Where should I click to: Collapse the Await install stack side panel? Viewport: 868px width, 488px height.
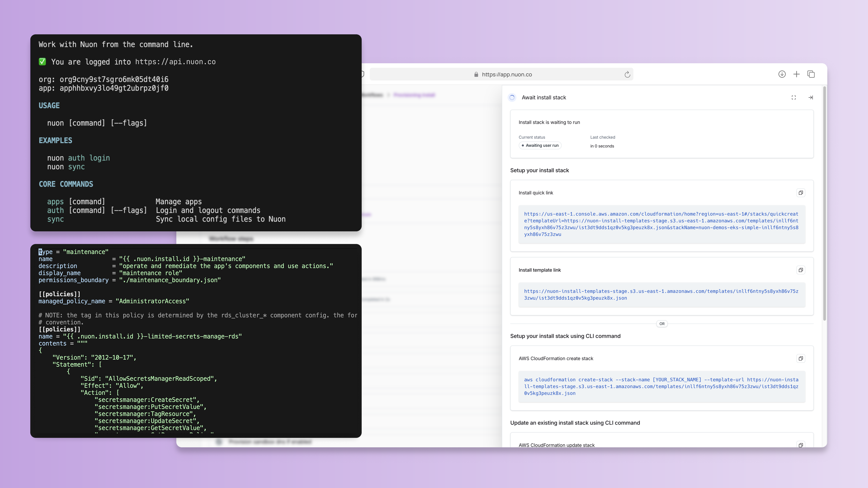tap(810, 98)
